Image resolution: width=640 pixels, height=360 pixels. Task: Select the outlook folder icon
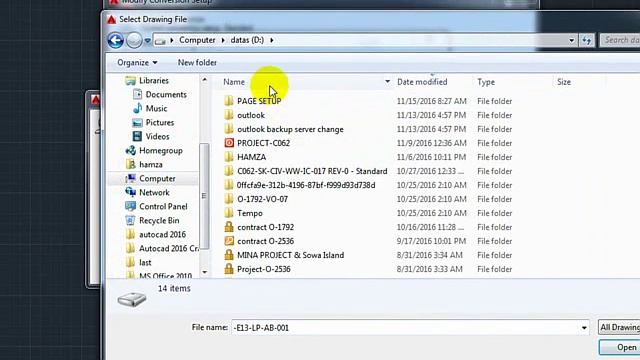[229, 115]
